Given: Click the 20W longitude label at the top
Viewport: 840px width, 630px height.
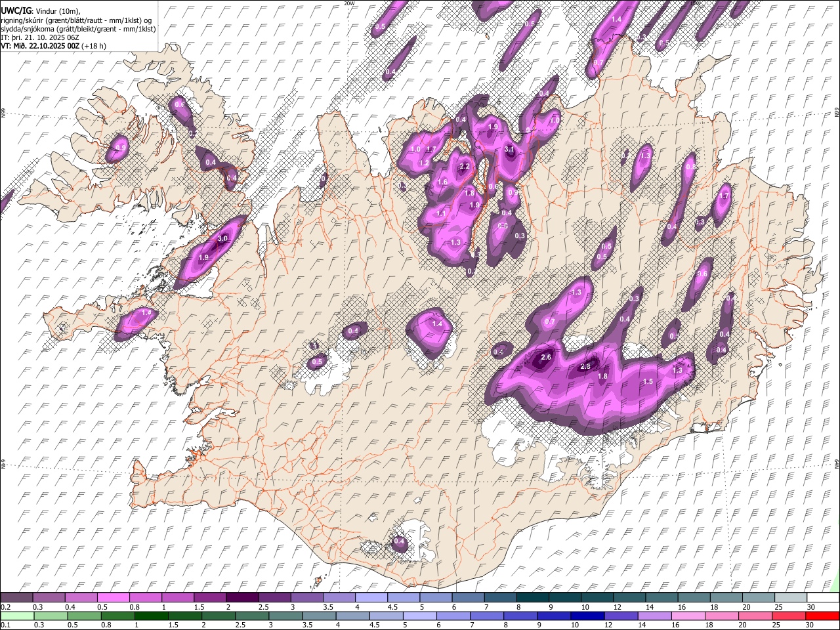Looking at the screenshot, I should coord(349,3).
